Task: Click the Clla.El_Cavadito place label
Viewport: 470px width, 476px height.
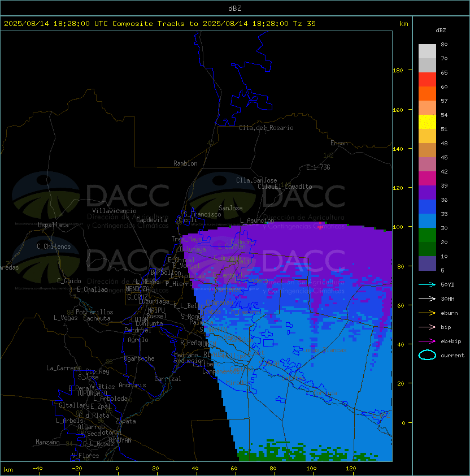Action: click(x=285, y=187)
